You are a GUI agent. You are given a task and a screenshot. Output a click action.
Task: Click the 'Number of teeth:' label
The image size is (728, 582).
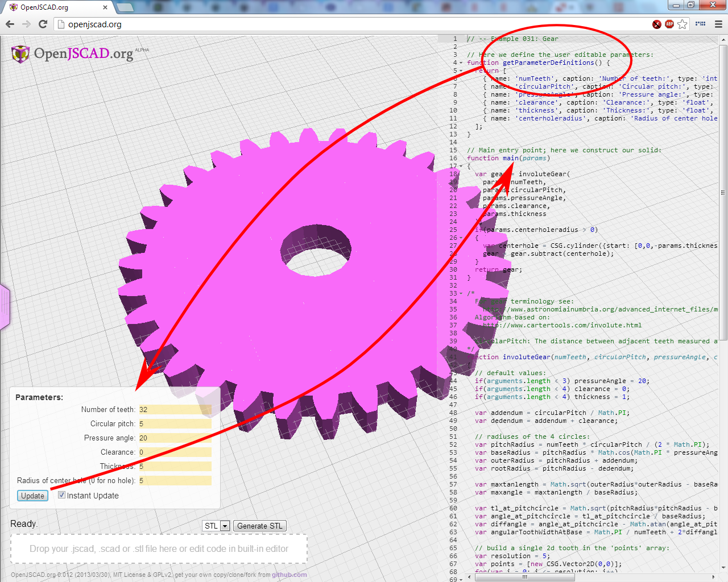(x=108, y=409)
